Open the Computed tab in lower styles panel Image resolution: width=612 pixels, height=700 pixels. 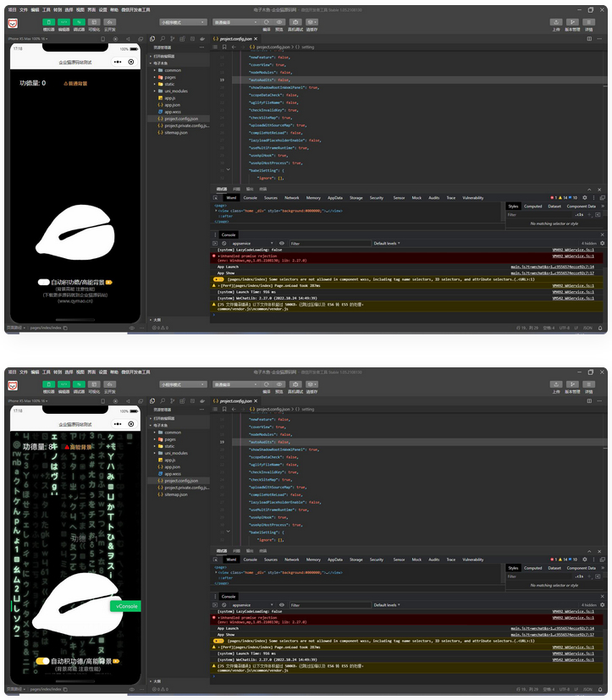[x=532, y=568]
